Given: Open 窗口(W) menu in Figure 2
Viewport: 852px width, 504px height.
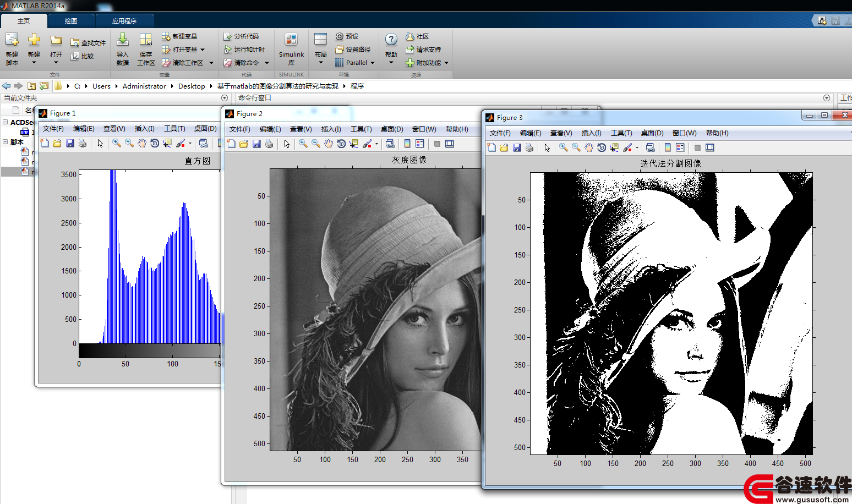Looking at the screenshot, I should click(424, 129).
